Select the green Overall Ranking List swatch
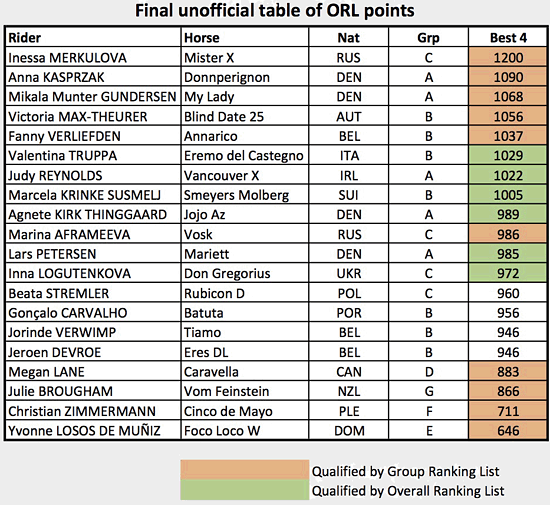Screen dimensions: 550x505 pyautogui.click(x=244, y=490)
